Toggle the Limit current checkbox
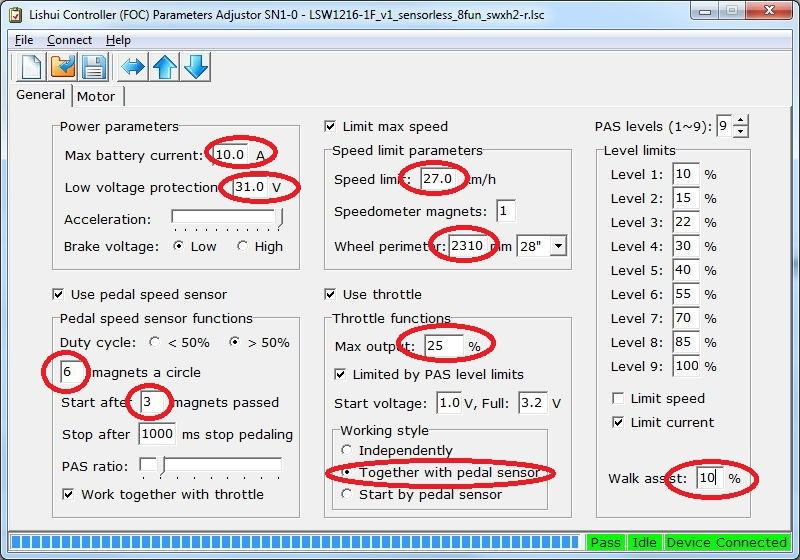 tap(618, 422)
